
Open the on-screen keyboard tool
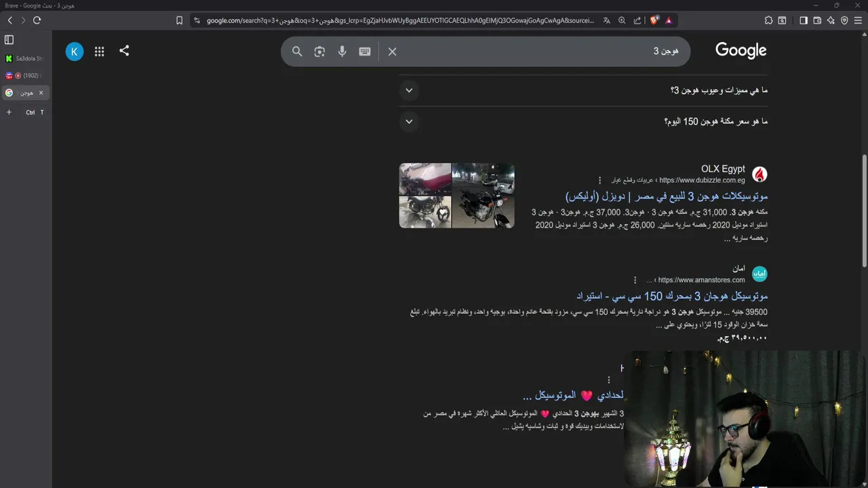point(365,52)
